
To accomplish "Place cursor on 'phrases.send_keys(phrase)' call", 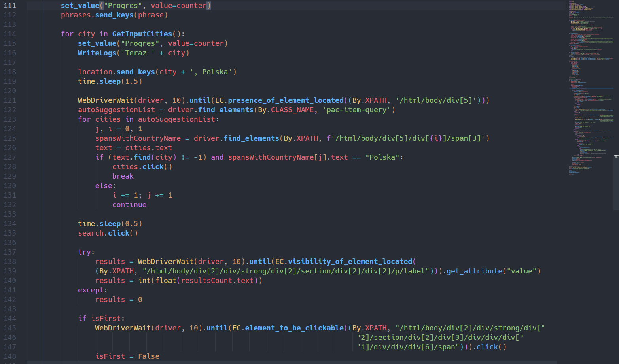I will pyautogui.click(x=114, y=15).
